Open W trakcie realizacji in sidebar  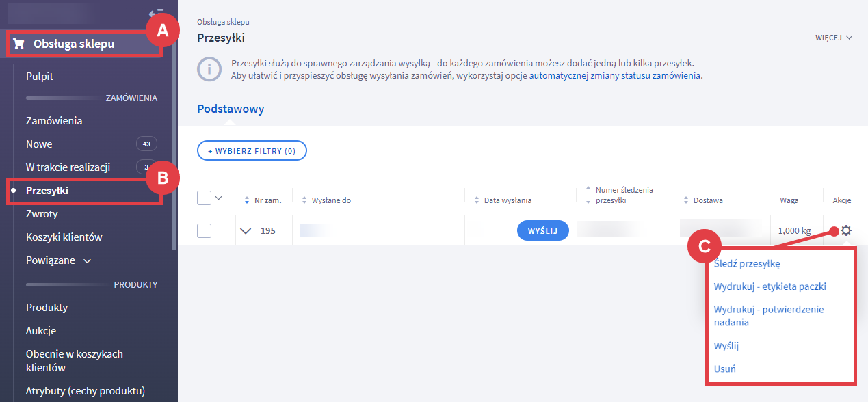coord(68,167)
